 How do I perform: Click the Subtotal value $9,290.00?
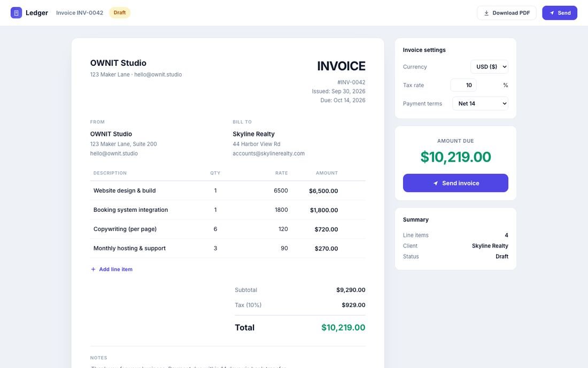351,290
